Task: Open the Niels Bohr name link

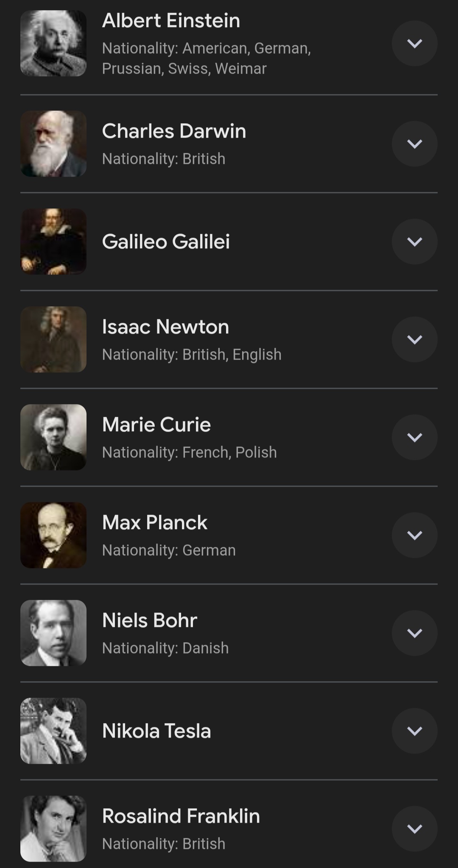Action: click(x=150, y=620)
